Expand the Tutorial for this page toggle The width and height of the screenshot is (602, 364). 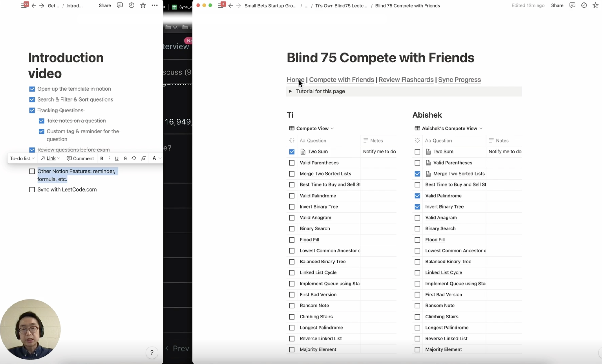[x=290, y=91]
